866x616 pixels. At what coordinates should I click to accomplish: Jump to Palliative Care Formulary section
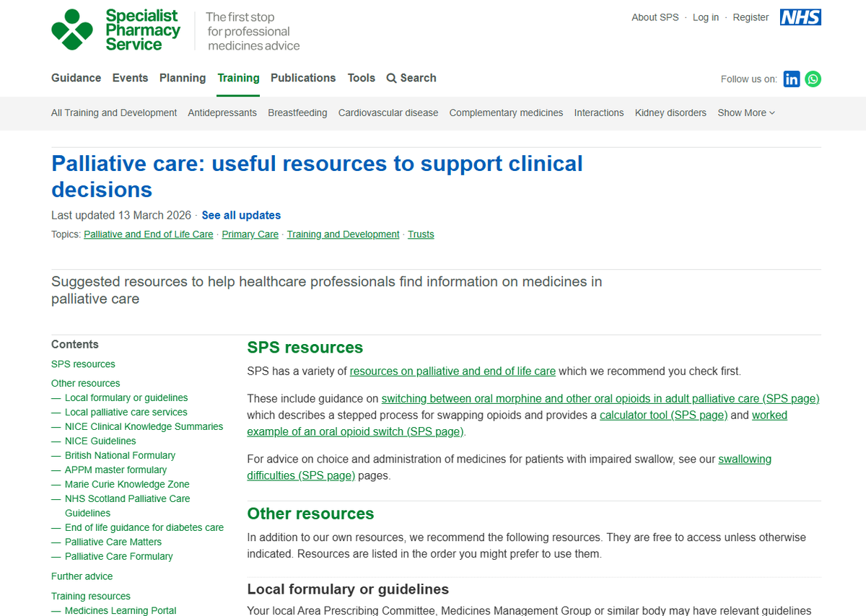tap(119, 556)
